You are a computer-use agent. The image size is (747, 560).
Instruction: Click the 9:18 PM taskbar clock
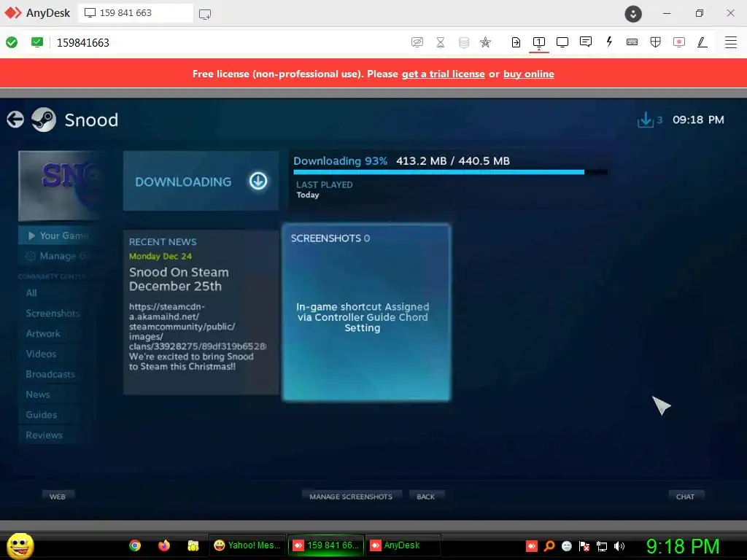click(x=682, y=546)
